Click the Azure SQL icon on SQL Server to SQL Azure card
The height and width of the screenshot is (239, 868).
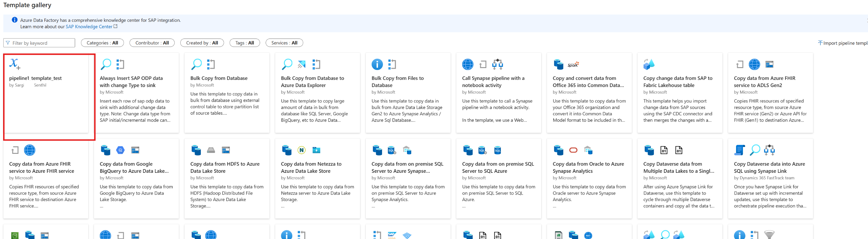[497, 150]
